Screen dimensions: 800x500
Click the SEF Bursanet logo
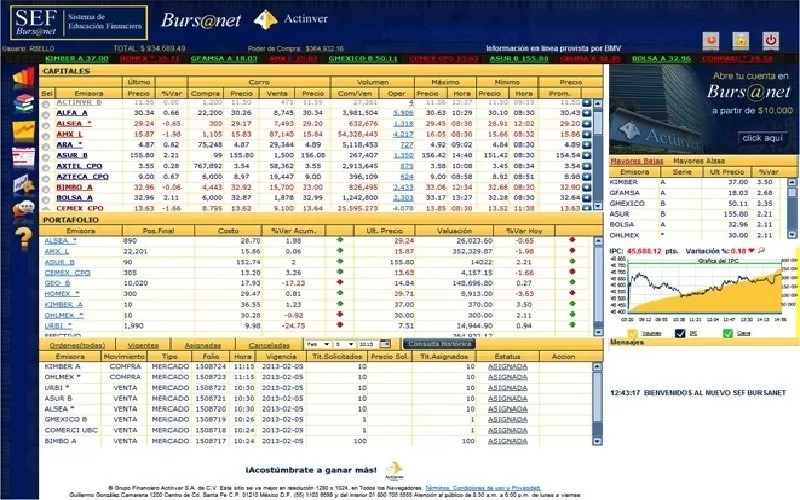[79, 22]
